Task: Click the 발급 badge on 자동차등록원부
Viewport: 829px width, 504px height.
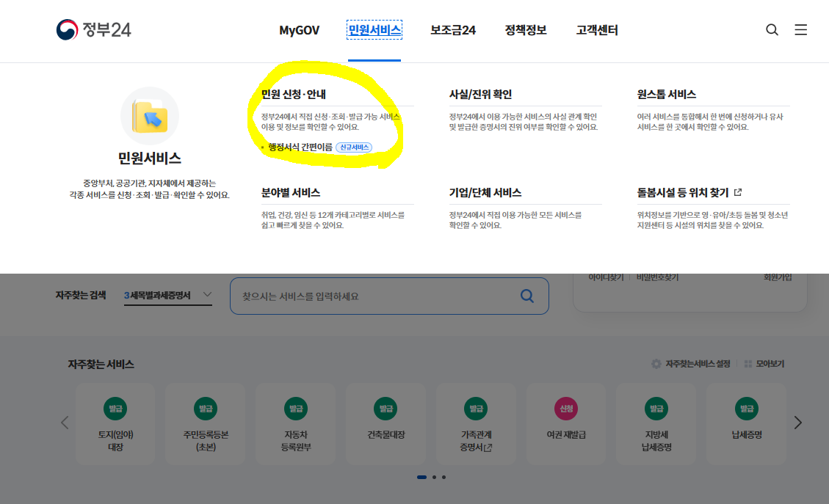Action: 296,409
